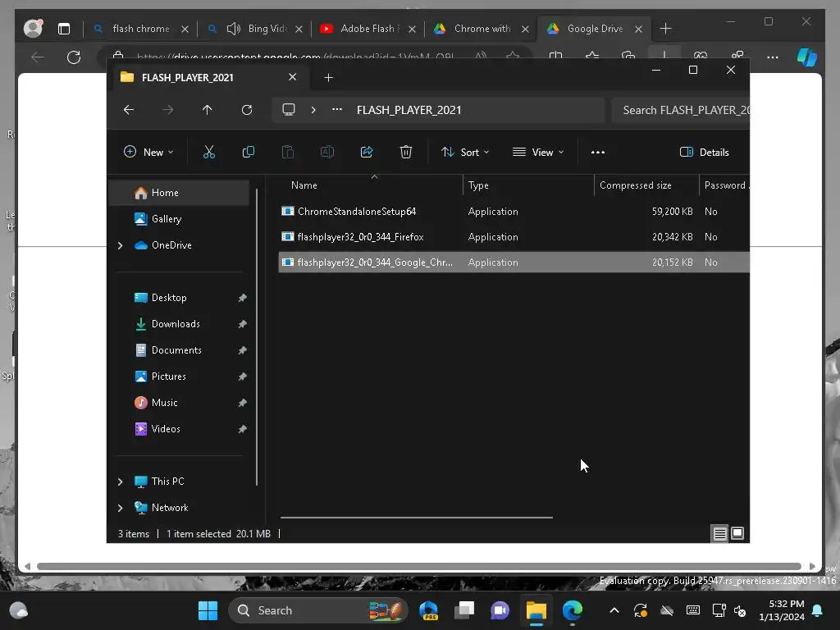840x630 pixels.
Task: Open the View dropdown menu
Action: point(538,152)
